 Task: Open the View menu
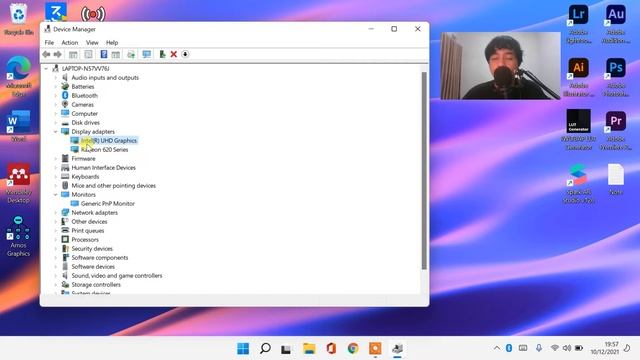click(92, 42)
